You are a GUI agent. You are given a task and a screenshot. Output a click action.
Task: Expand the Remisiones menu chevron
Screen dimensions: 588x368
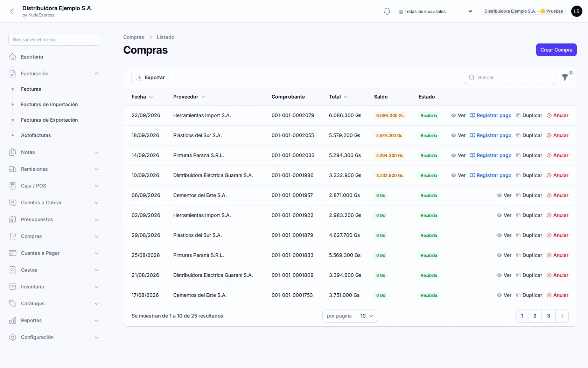click(x=97, y=169)
